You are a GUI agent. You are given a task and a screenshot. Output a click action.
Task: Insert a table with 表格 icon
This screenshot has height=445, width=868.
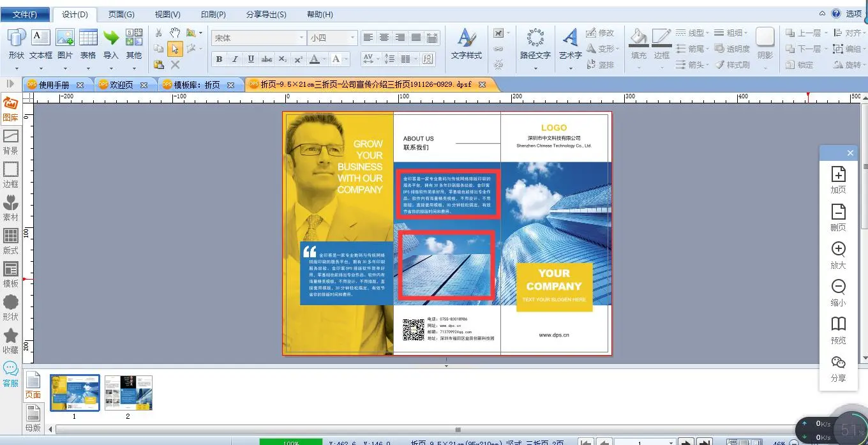tap(88, 43)
